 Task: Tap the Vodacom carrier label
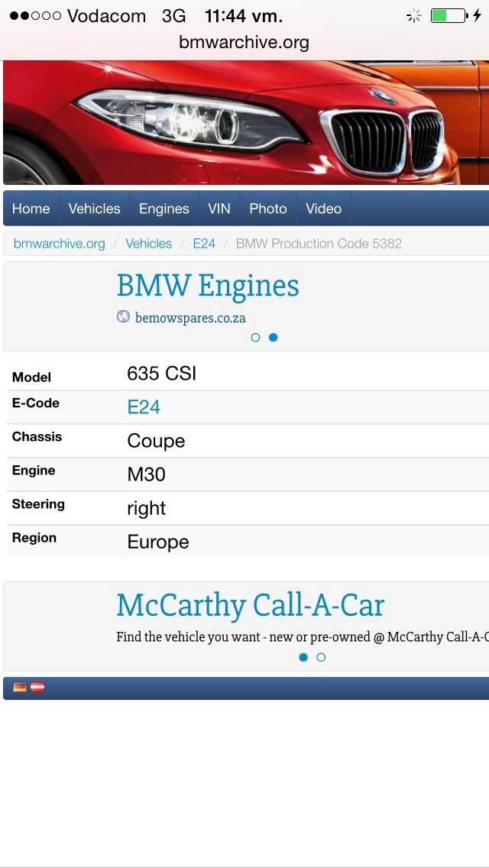(107, 16)
